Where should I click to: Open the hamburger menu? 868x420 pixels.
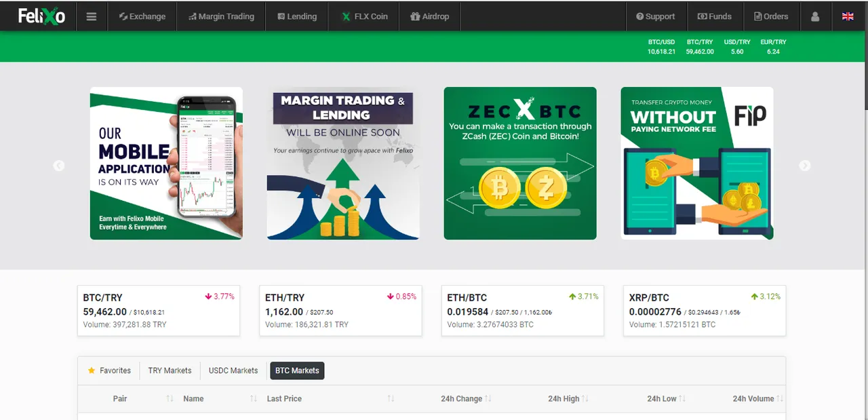[92, 16]
